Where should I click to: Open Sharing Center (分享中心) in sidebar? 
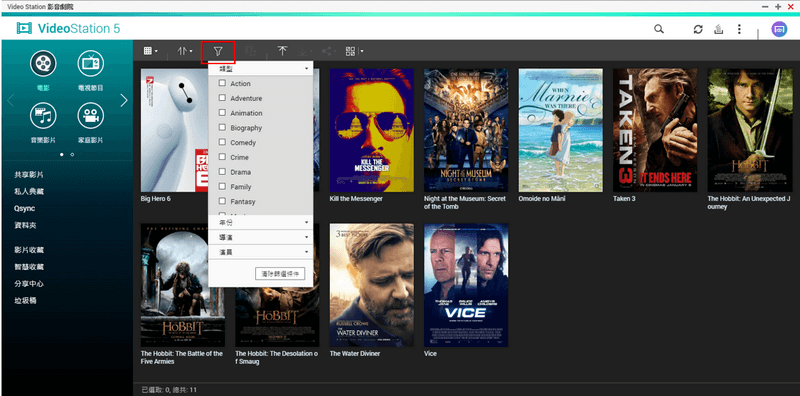click(x=29, y=284)
